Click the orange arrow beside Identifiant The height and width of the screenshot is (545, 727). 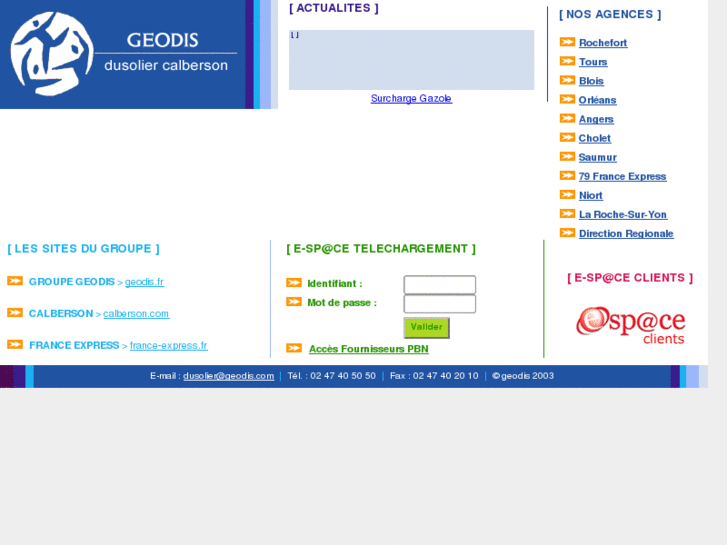294,282
